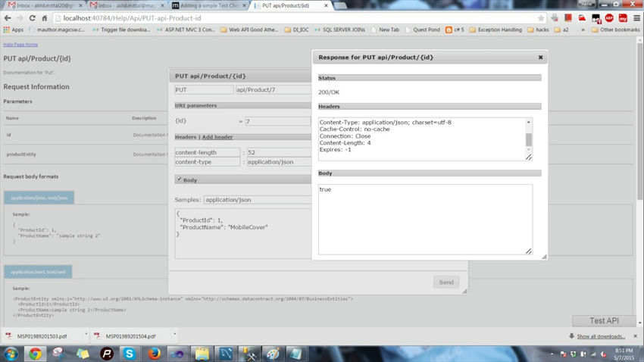Click the content-type value field application/json
This screenshot has width=644, height=362.
click(280, 162)
